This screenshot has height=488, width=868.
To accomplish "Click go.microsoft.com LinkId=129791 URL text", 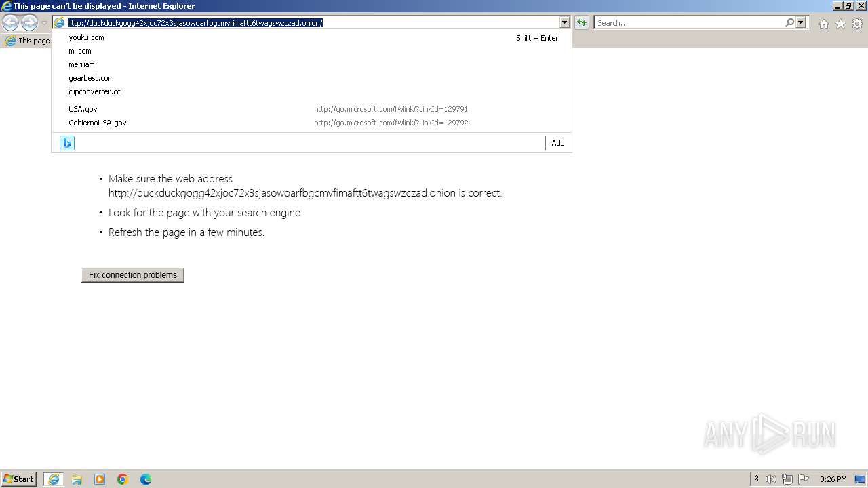I will [391, 109].
